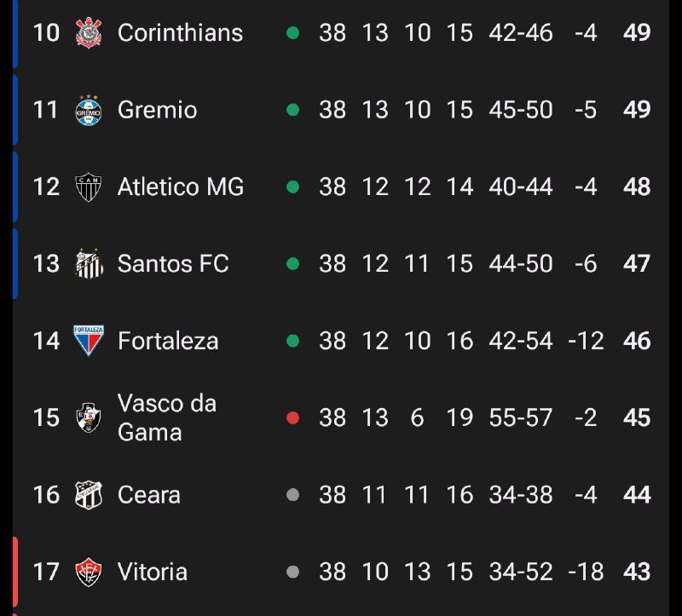Click the Vitoria club crest
The height and width of the screenshot is (616, 682).
pyautogui.click(x=89, y=571)
